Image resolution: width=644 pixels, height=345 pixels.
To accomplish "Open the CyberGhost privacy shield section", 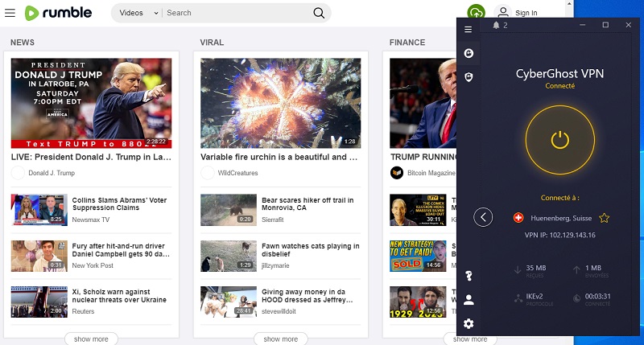I will pyautogui.click(x=469, y=76).
